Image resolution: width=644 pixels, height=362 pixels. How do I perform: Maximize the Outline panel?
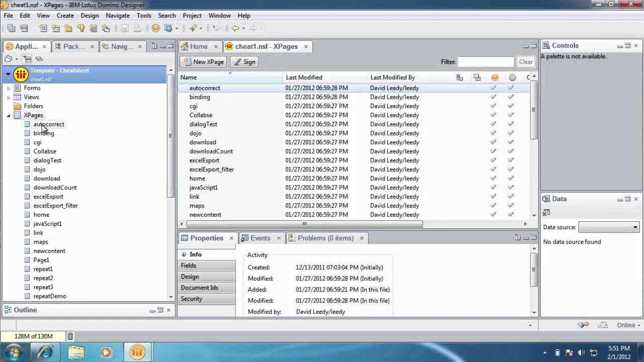click(160, 310)
